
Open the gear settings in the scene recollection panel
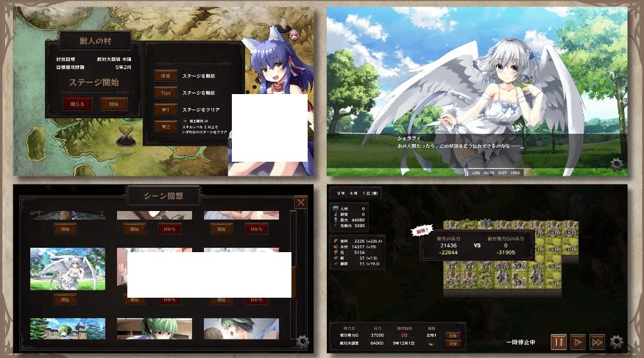(x=302, y=342)
